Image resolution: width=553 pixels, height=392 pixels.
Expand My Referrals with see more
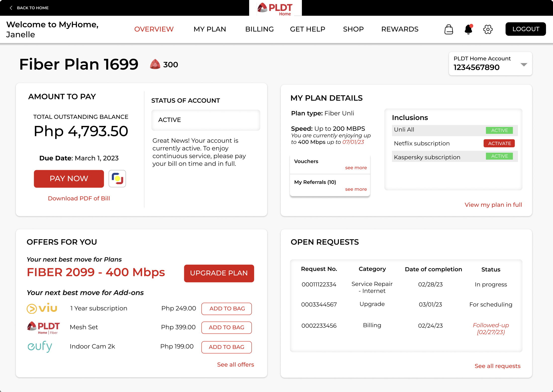(x=356, y=189)
